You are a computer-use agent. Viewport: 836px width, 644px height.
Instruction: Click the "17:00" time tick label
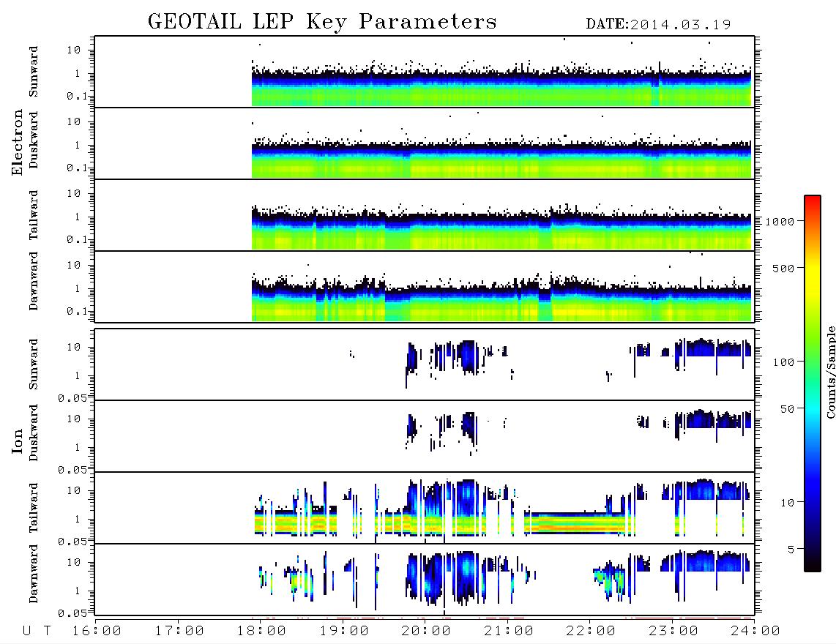179,631
